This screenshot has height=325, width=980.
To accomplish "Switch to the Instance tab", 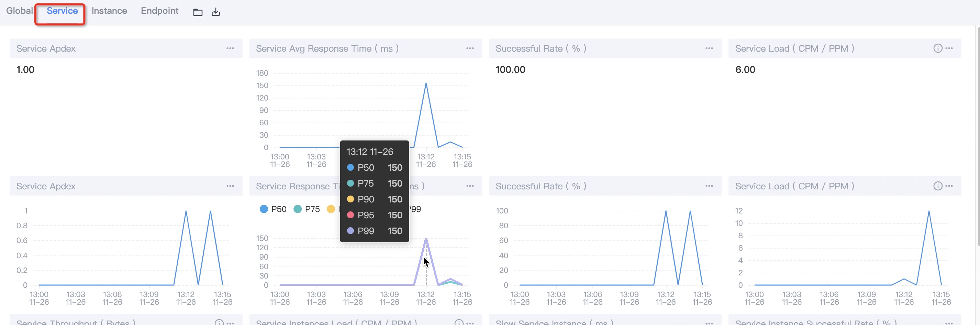I will (109, 11).
